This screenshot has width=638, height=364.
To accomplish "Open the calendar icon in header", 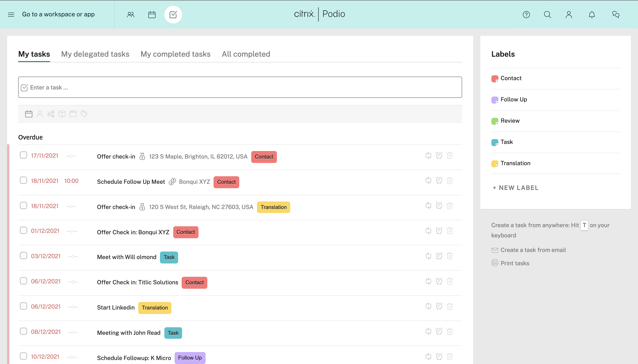I will click(x=152, y=14).
